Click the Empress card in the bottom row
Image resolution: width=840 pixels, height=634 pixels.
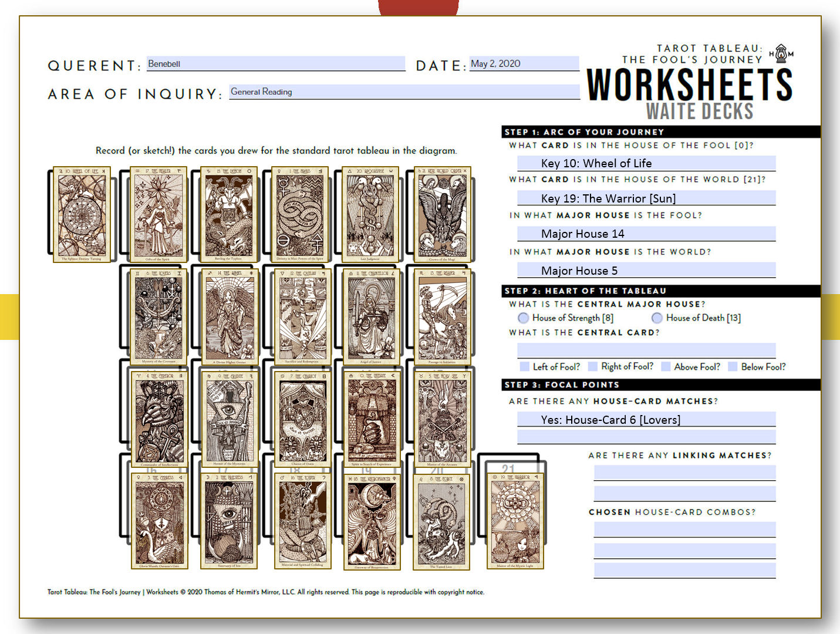[160, 521]
